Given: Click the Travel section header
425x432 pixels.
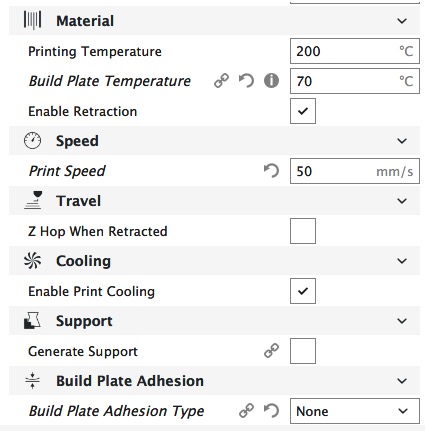Looking at the screenshot, I should (214, 201).
